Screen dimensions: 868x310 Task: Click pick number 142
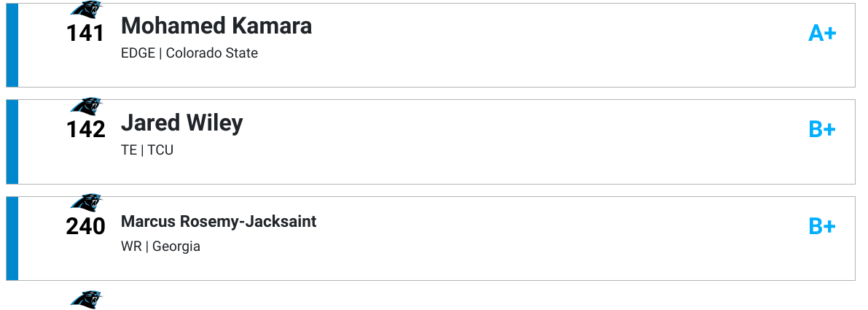tap(86, 130)
